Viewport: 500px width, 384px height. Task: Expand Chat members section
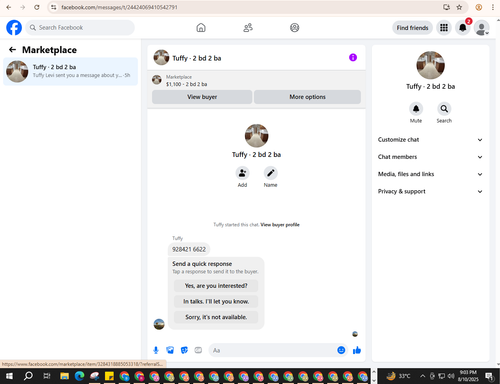[430, 157]
